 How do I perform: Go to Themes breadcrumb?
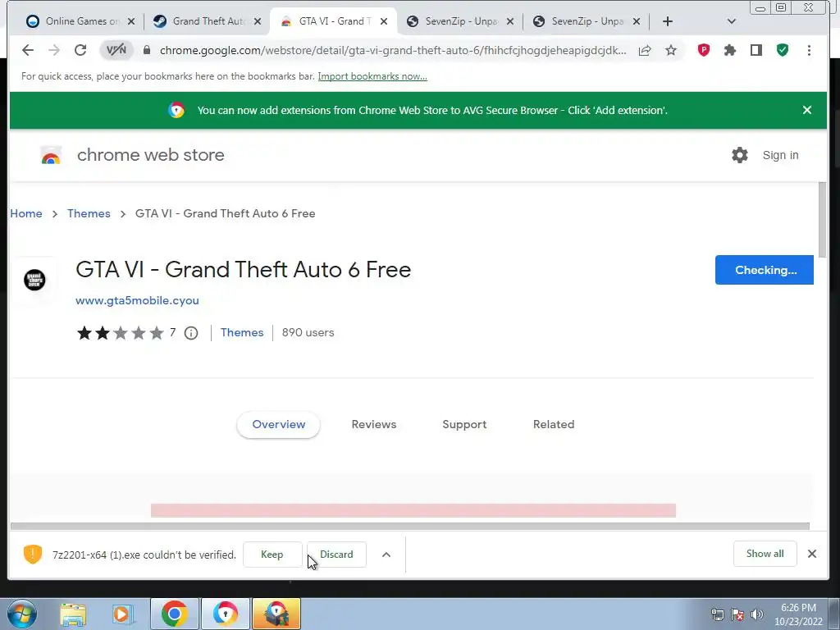[89, 213]
